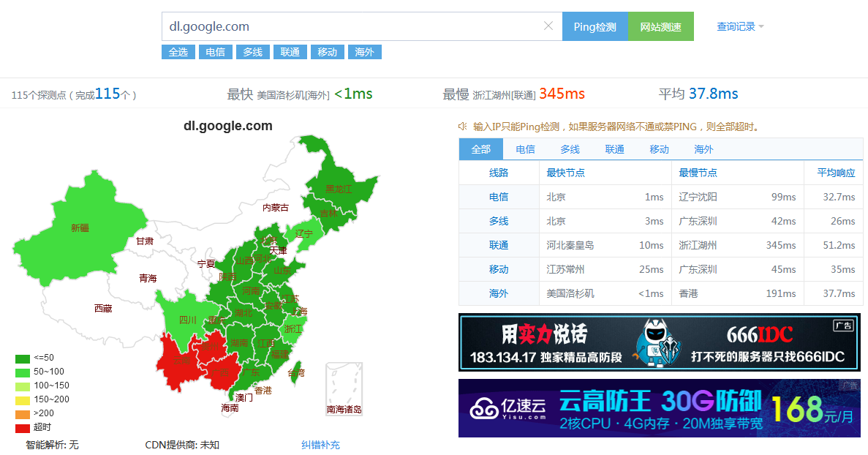Image resolution: width=868 pixels, height=455 pixels.
Task: Click the 移动 row label in table
Action: (x=499, y=270)
